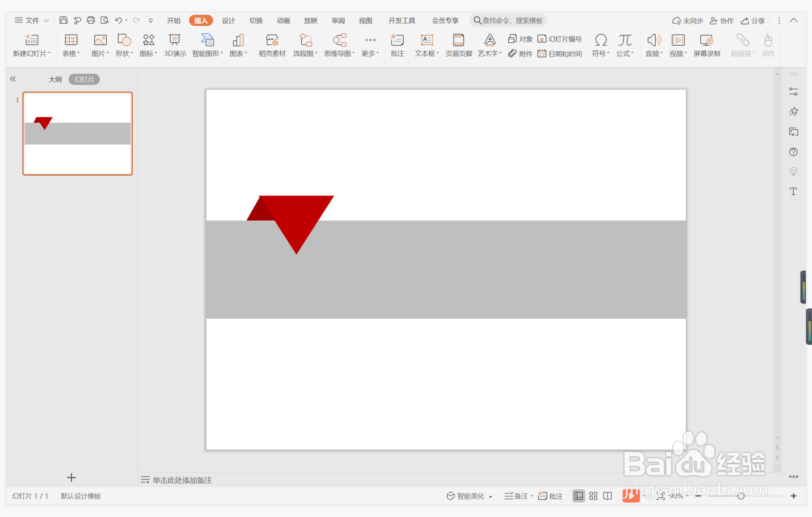Click the New Slide (新建幻灯片) icon
The image size is (812, 517).
click(x=32, y=40)
